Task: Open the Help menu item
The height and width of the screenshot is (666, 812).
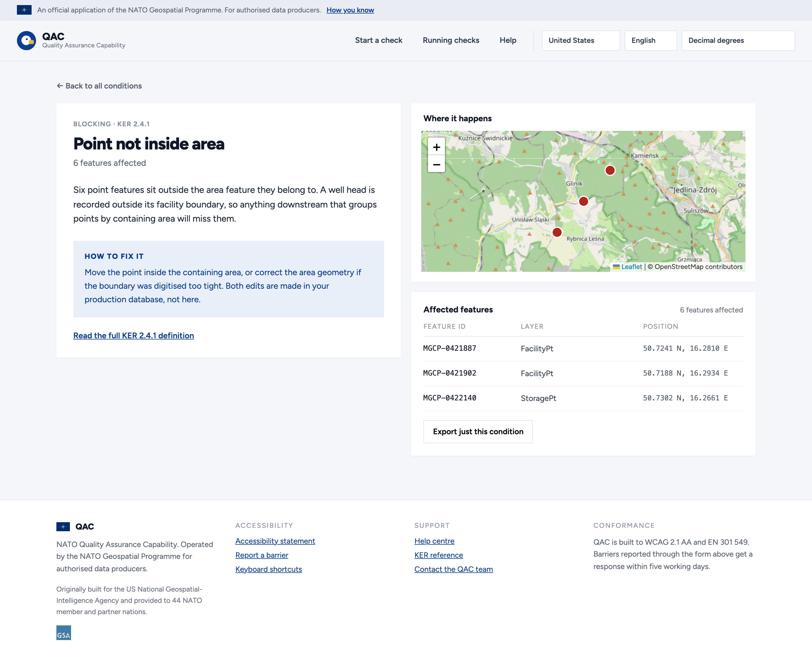Action: 508,40
